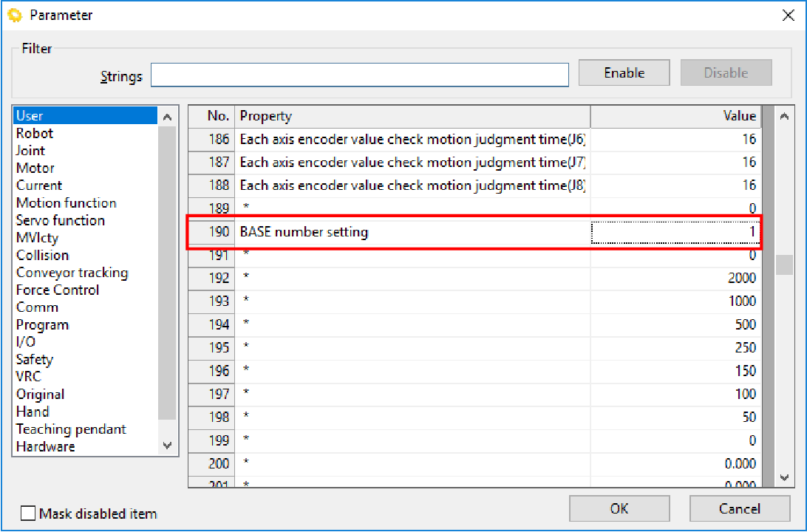Click the Value column header

(x=675, y=116)
